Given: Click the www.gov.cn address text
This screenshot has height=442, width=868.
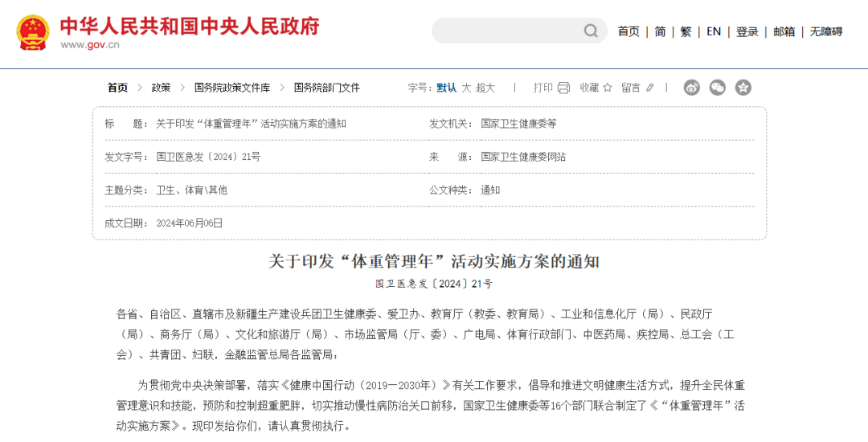Looking at the screenshot, I should coord(90,45).
